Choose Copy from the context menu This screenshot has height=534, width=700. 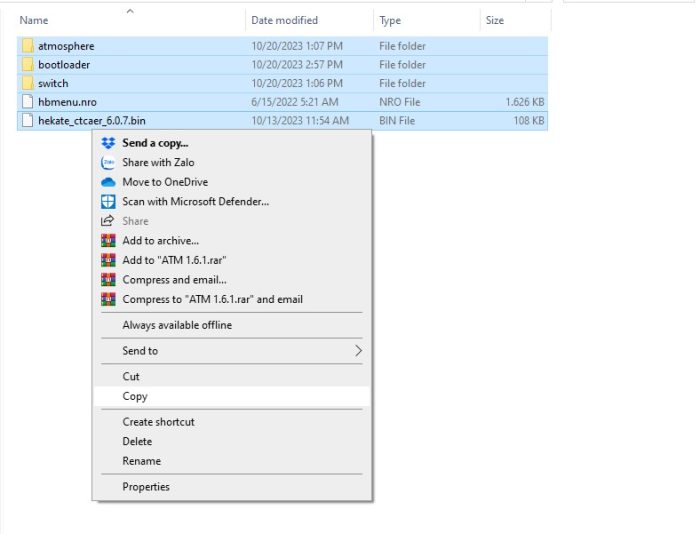135,396
